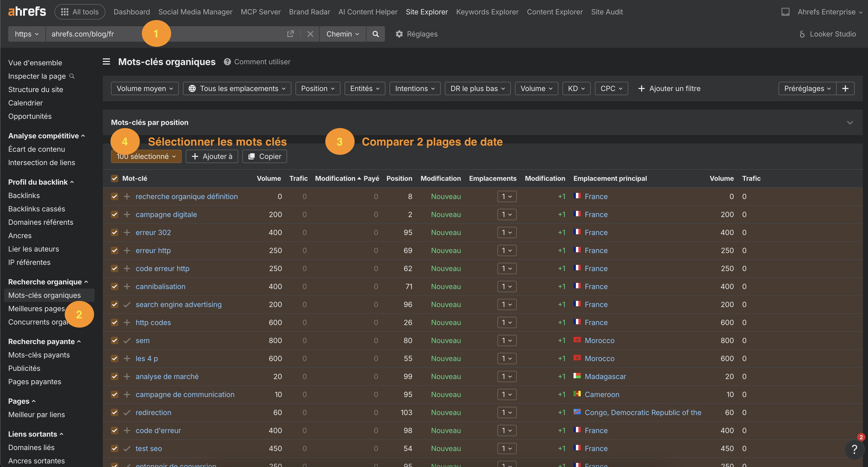Switch to Keywords Explorer tab
868x467 pixels.
[487, 12]
